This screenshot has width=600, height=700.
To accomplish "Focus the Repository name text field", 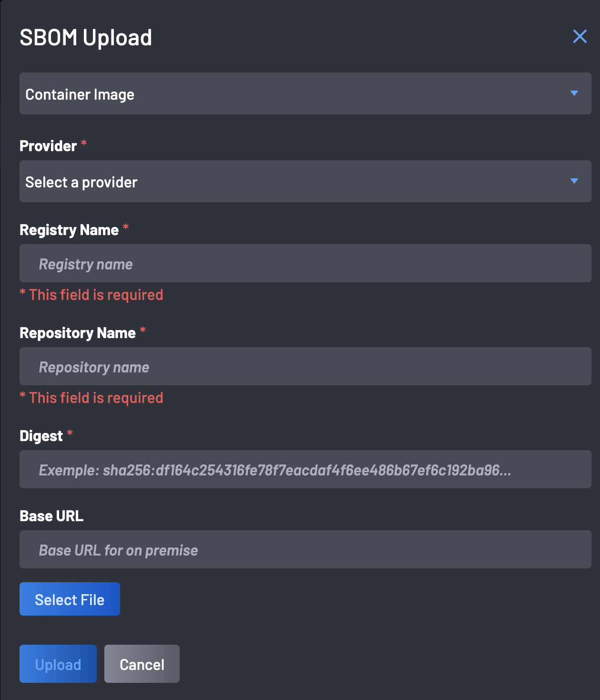I will [305, 366].
